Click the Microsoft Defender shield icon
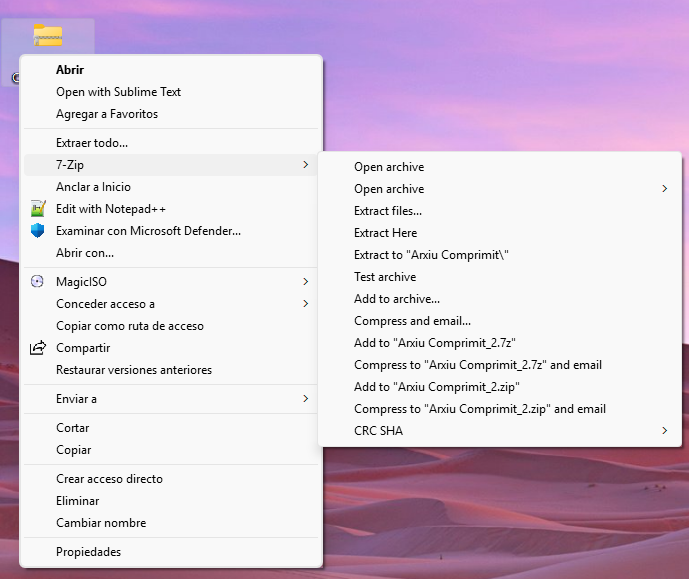 coord(38,231)
